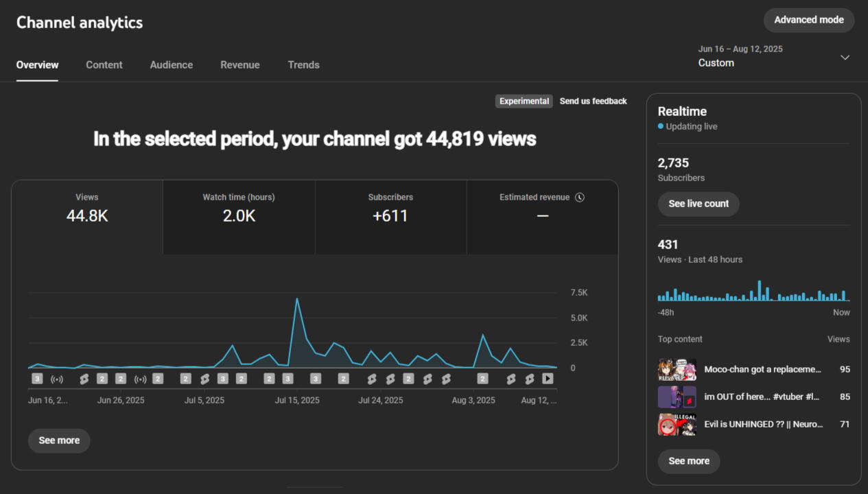Click the Advanced mode button

click(x=809, y=20)
